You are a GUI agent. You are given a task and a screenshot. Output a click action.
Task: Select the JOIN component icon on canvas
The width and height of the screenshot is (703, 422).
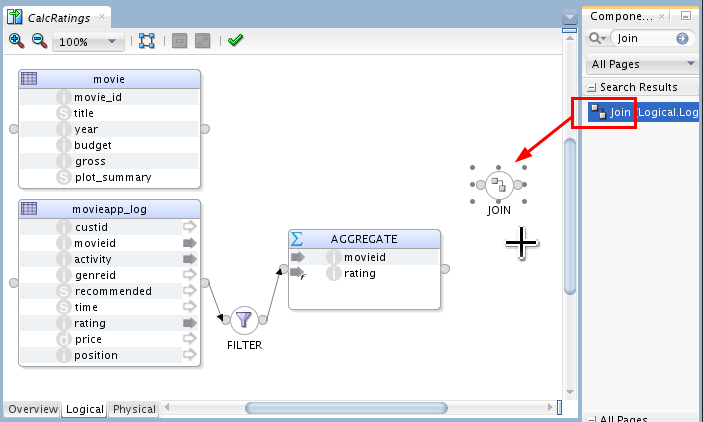499,185
